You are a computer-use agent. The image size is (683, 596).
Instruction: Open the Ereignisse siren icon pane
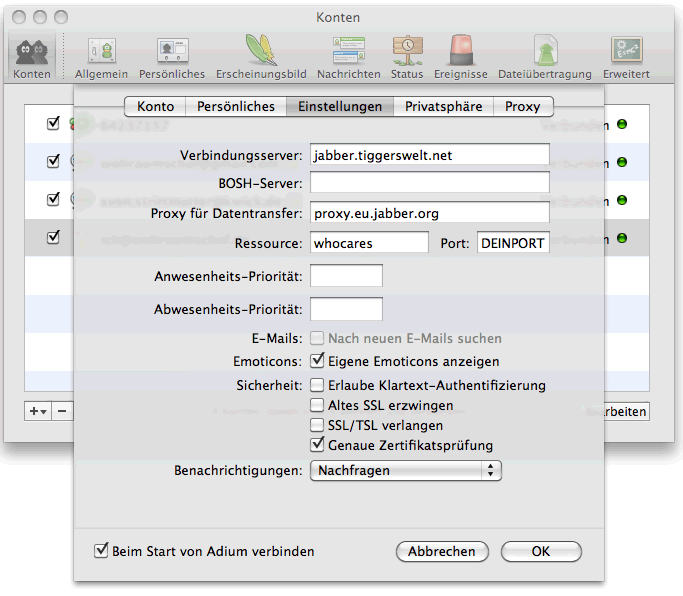point(461,58)
